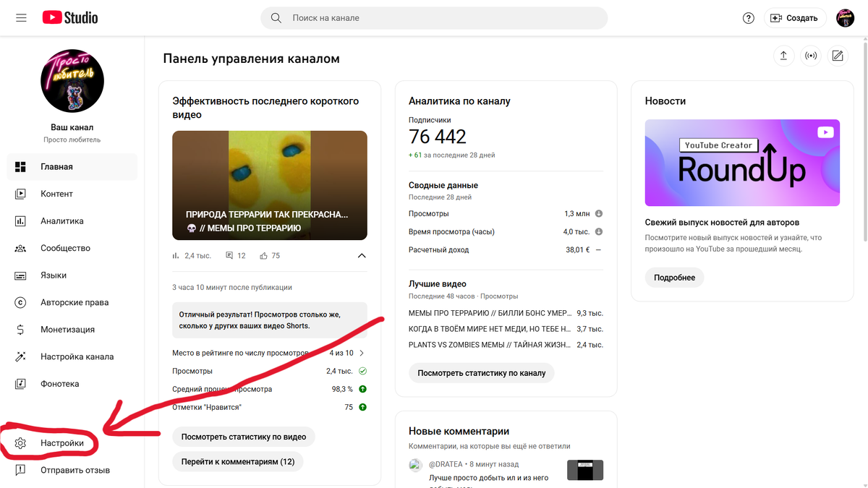Open Настройка канала page

pos(72,356)
